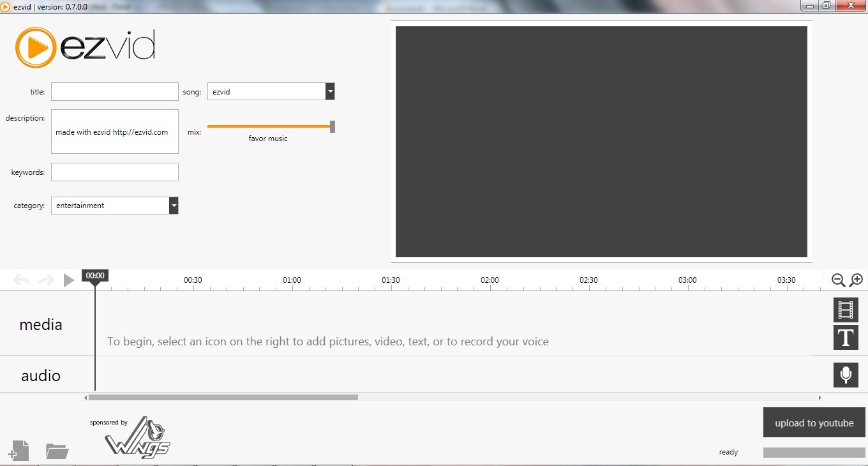Screen dimensions: 868x466
Task: Click the mix slider handle
Action: 332,126
